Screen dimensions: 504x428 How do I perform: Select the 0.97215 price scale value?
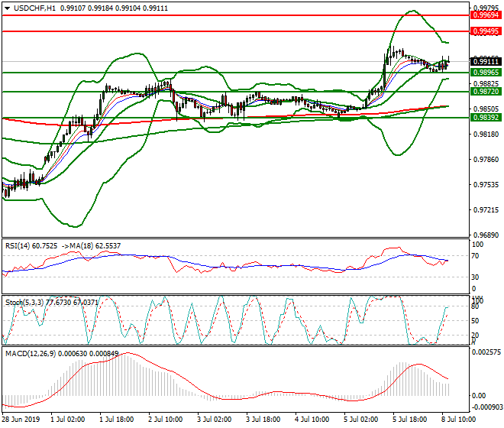486,210
